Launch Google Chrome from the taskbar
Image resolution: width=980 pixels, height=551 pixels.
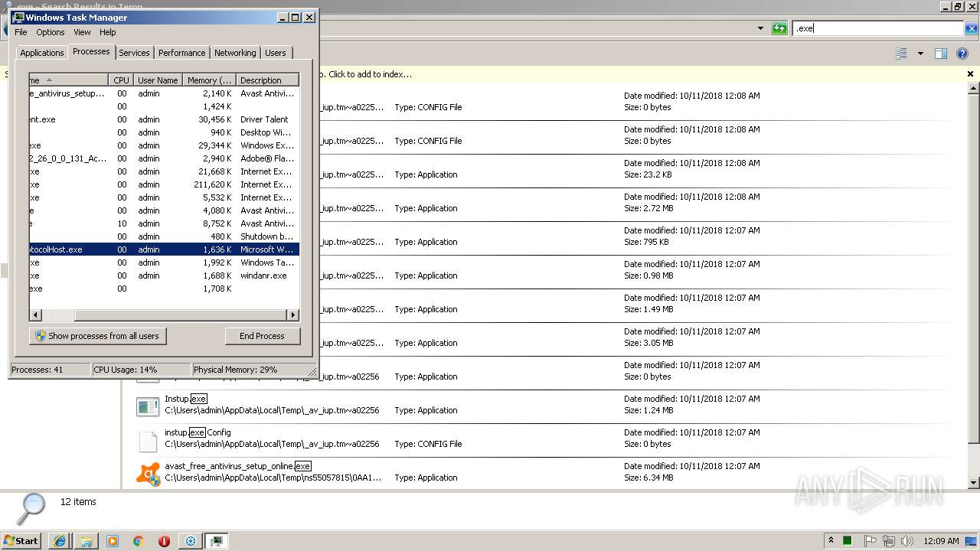(x=138, y=540)
